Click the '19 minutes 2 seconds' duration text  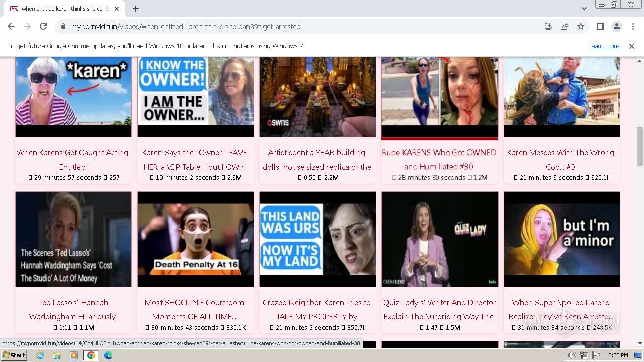coord(187,178)
